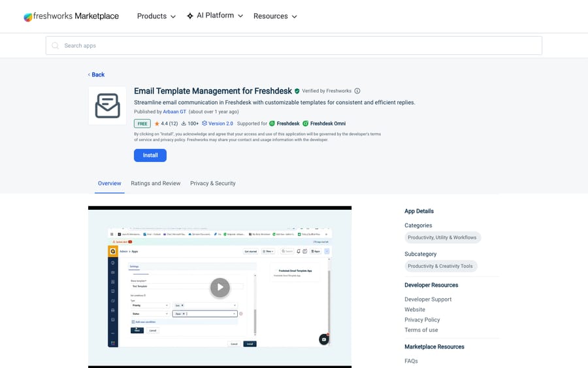Open the Products dropdown menu
Screen dimensions: 588x368
click(156, 16)
